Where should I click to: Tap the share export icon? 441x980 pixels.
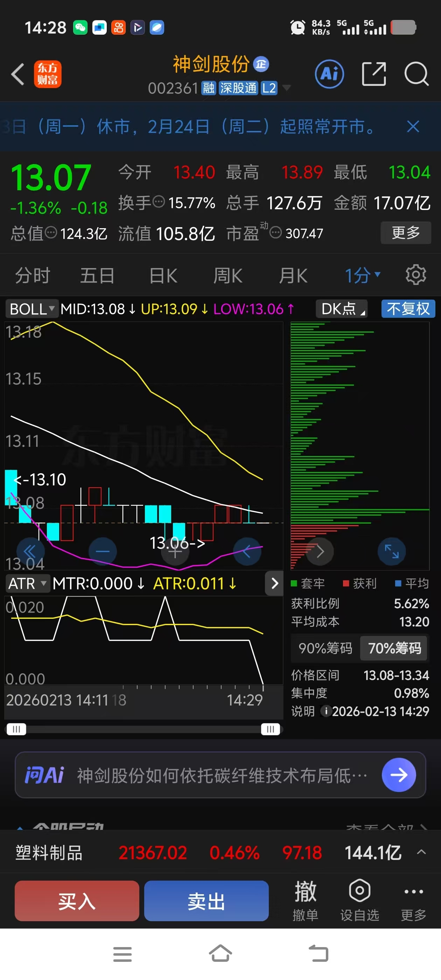click(374, 74)
